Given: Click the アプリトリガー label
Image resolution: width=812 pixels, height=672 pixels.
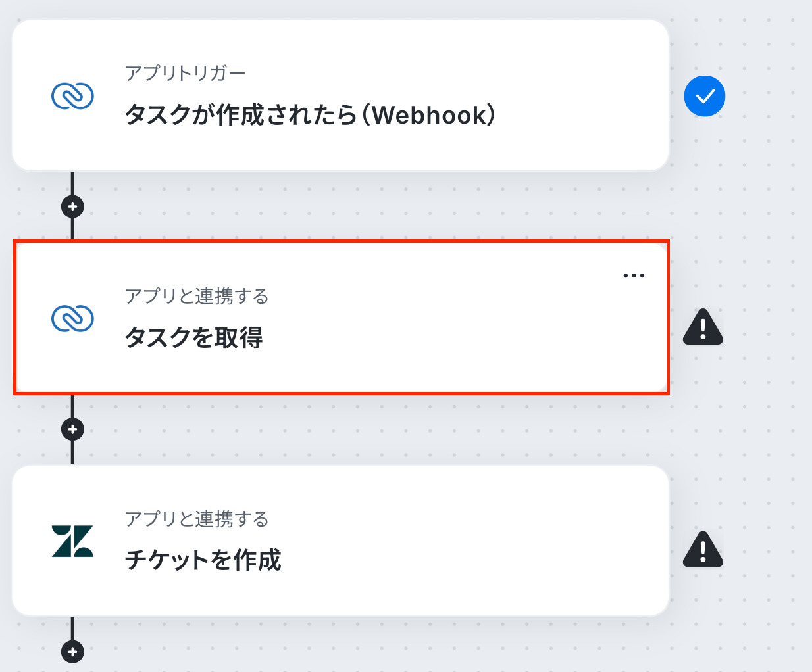Looking at the screenshot, I should [x=186, y=73].
